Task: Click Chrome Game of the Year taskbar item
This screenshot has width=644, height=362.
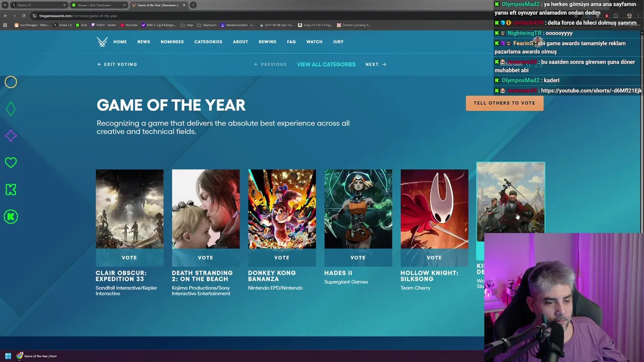Action: (37, 356)
